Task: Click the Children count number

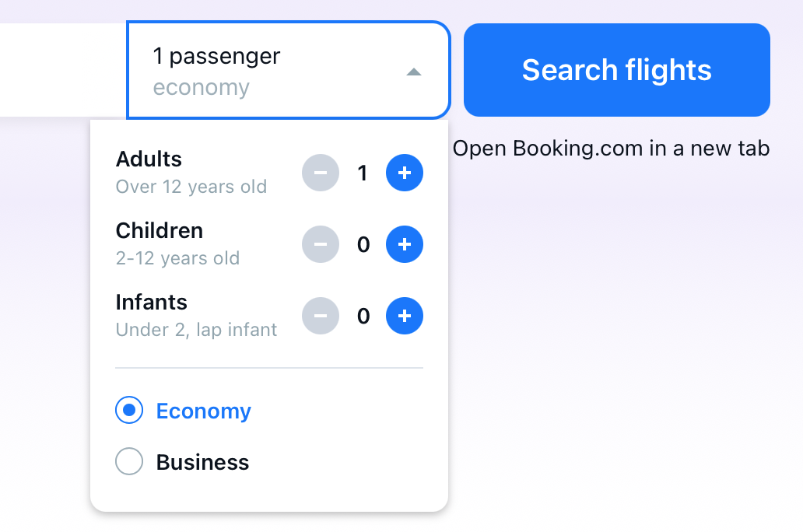Action: [x=363, y=245]
